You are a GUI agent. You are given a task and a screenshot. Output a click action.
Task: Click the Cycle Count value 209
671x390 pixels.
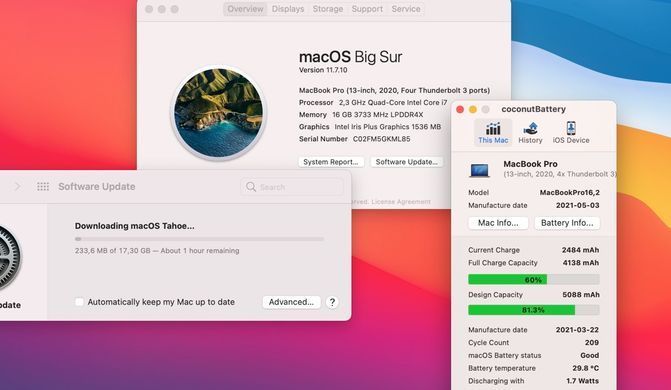pos(592,342)
